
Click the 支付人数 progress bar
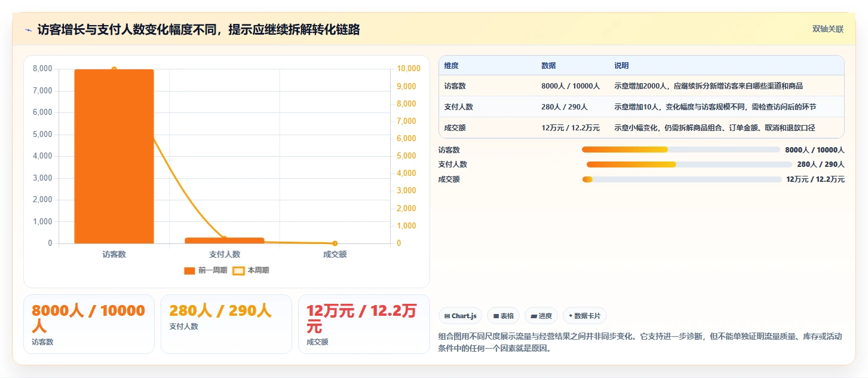(x=689, y=164)
